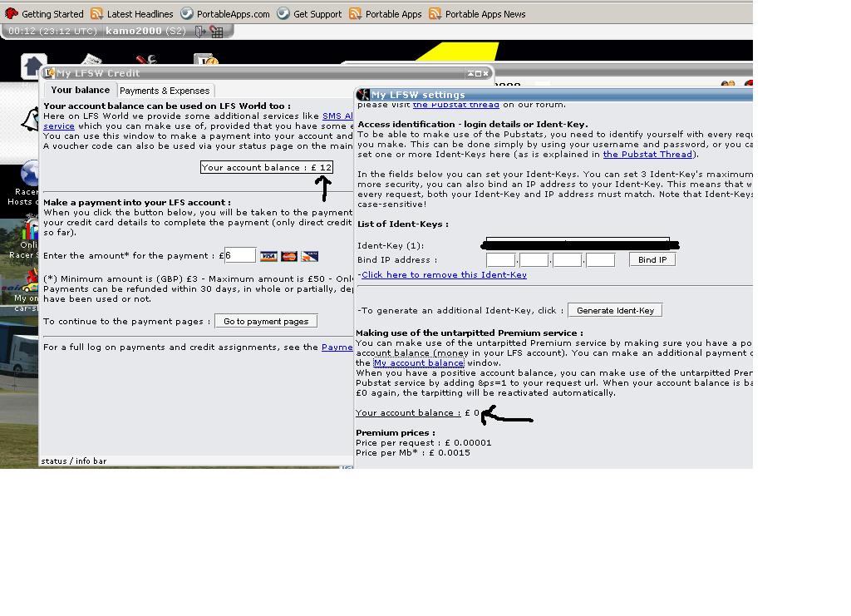Open 'the Pubstat Thread' link in Access identification
Screen dimensions: 851x616
coord(647,155)
